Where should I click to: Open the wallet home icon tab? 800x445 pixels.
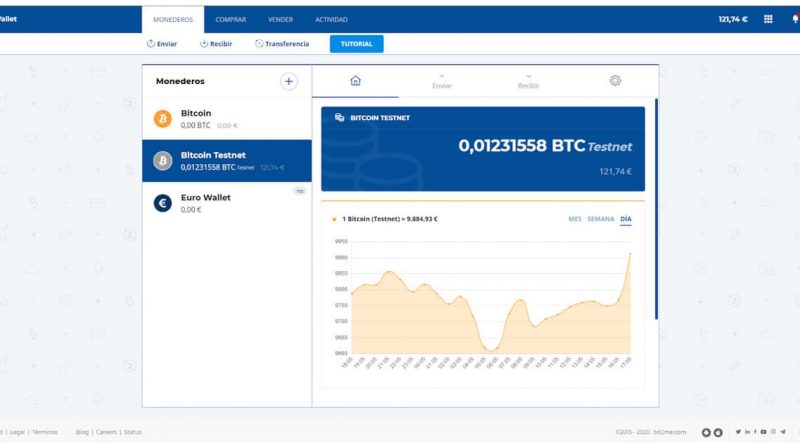click(x=355, y=81)
